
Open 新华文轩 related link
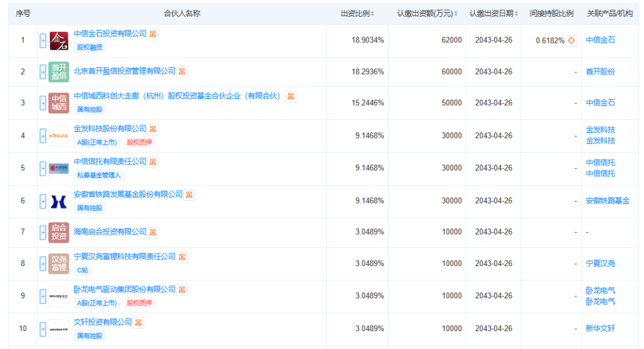(x=600, y=329)
